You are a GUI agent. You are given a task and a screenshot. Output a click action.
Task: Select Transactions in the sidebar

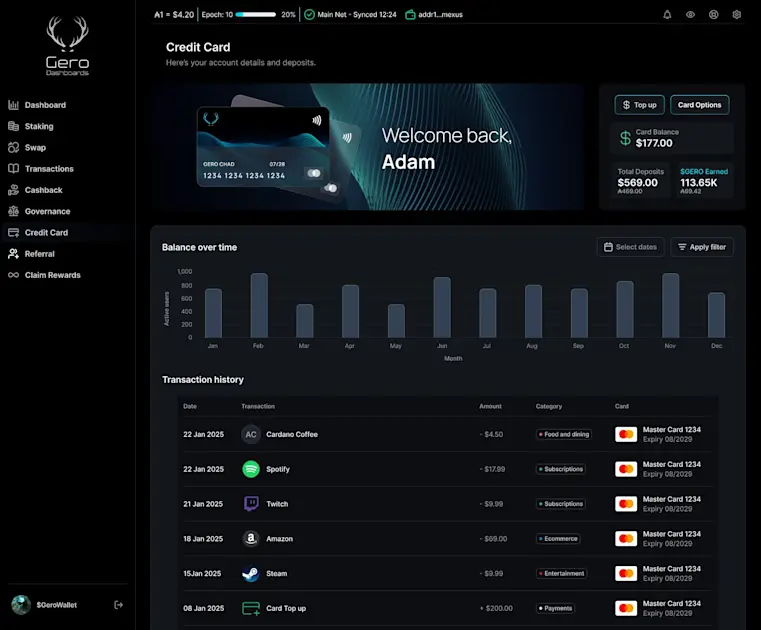point(41,169)
